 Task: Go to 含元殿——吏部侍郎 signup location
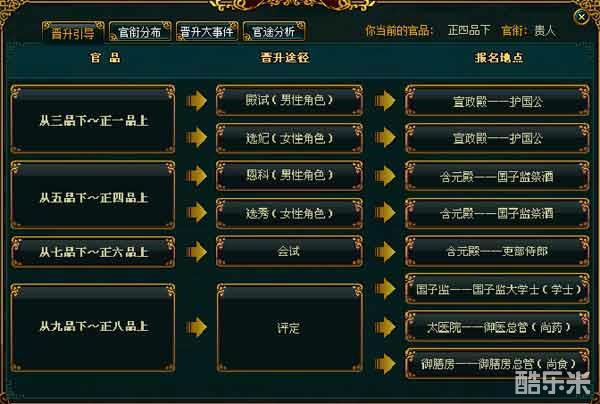[497, 251]
